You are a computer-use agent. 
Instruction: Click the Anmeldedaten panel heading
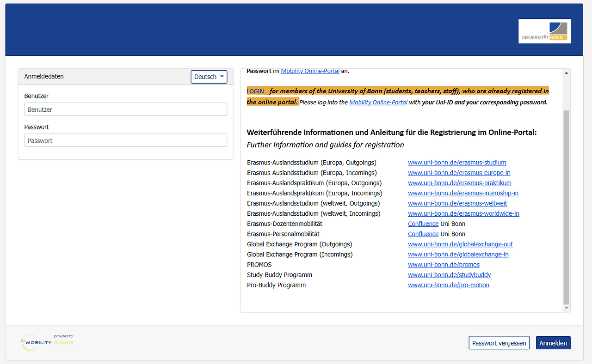[44, 76]
